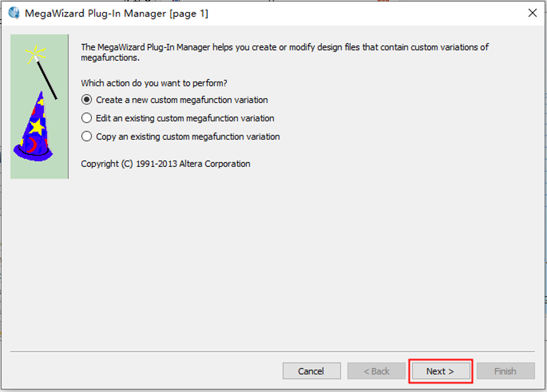Click the empty green area below the wizard hat
The width and height of the screenshot is (547, 392).
tap(39, 169)
